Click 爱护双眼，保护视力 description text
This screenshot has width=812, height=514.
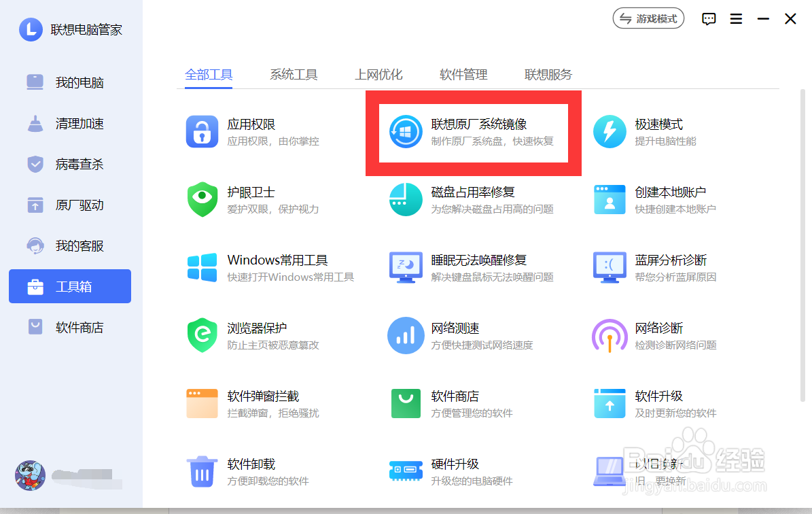click(x=273, y=209)
